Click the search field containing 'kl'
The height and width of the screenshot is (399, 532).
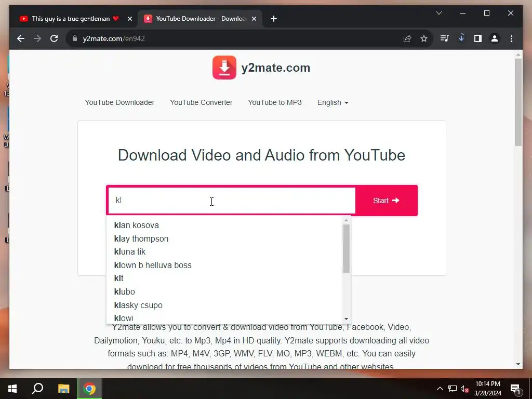231,201
